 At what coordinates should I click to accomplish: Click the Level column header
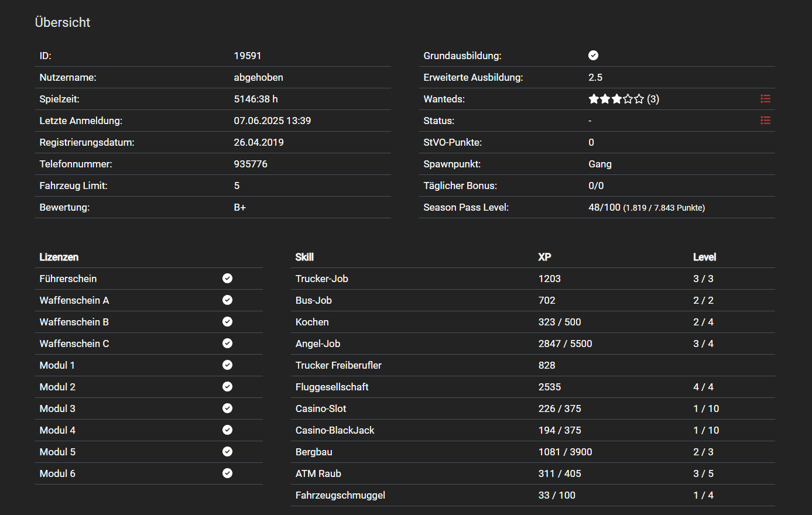click(x=705, y=257)
